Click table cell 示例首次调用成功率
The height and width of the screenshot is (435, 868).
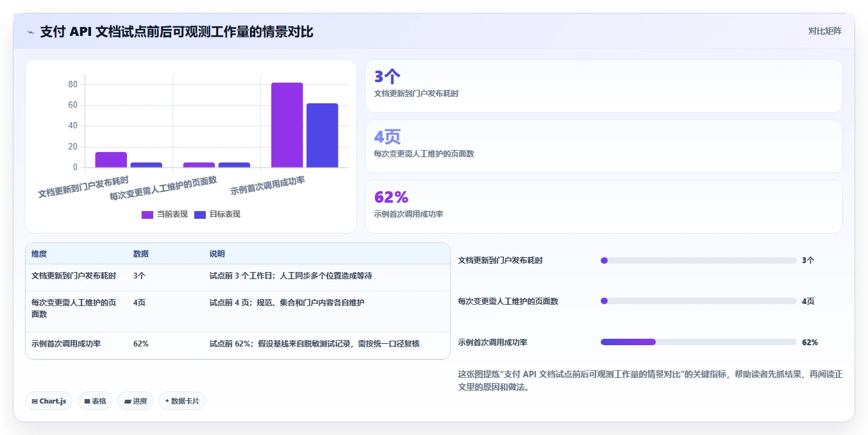click(x=66, y=344)
